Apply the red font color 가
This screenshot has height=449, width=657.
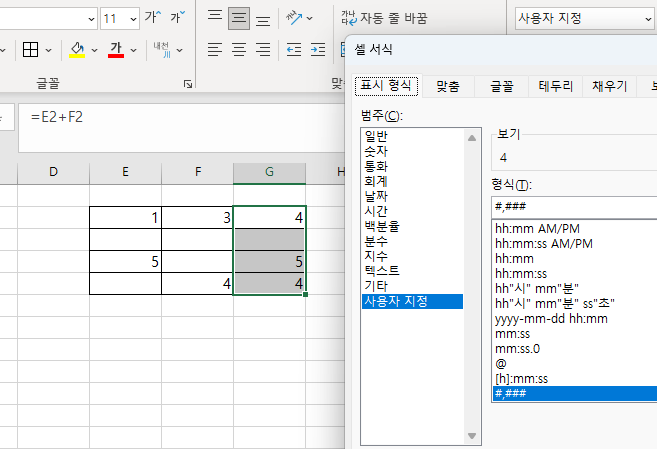[x=116, y=50]
